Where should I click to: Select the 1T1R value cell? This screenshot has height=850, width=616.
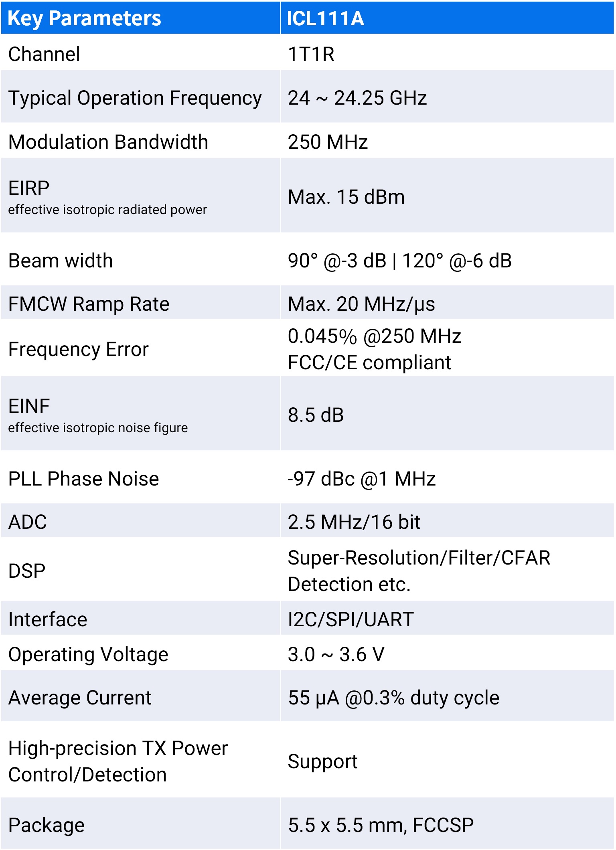447,53
